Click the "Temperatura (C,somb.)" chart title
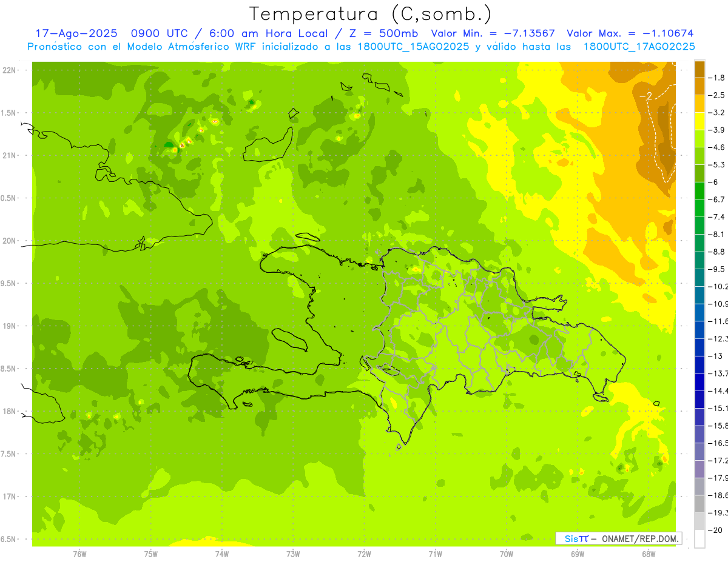This screenshot has height=562, width=728. 370,14
